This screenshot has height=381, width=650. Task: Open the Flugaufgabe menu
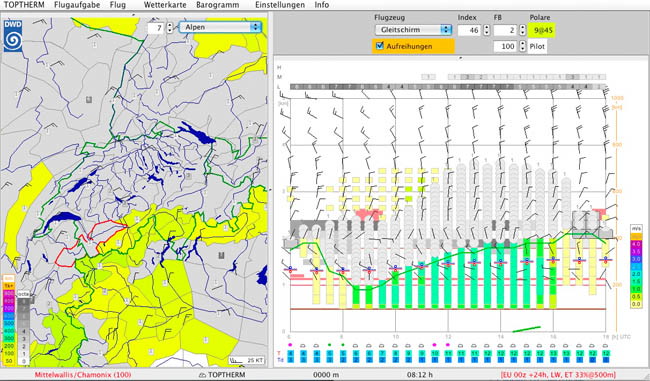click(77, 5)
